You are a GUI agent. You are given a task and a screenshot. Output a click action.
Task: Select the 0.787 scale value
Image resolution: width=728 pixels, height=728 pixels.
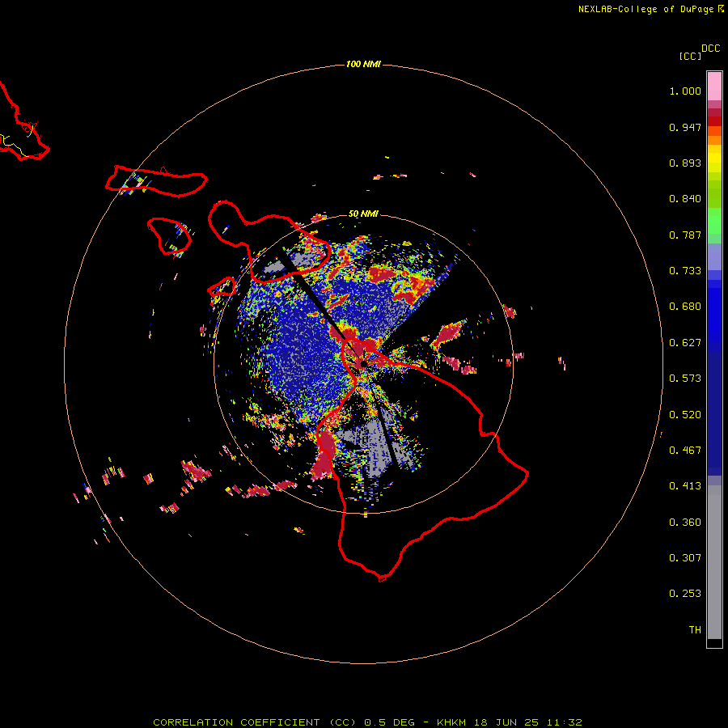coord(685,235)
